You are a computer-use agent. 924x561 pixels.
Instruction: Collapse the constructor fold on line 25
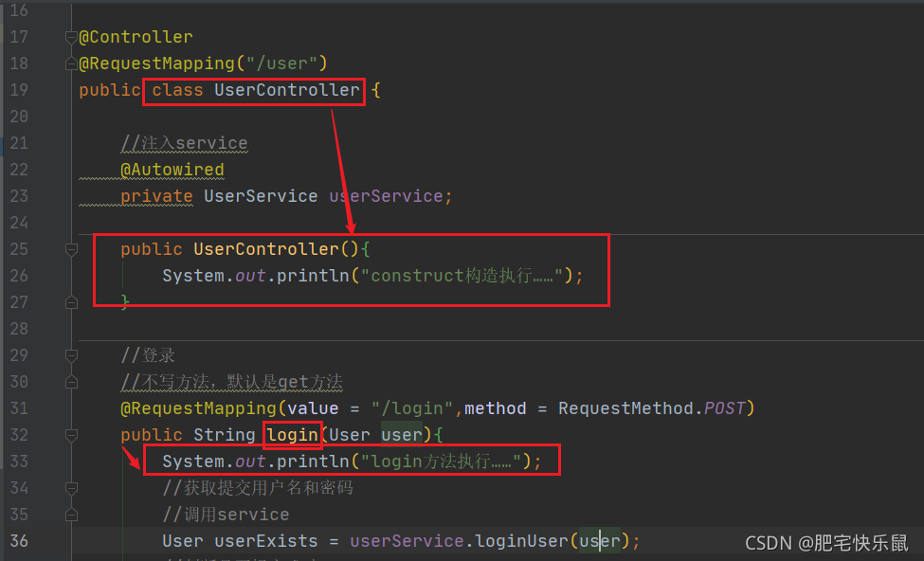tap(71, 250)
